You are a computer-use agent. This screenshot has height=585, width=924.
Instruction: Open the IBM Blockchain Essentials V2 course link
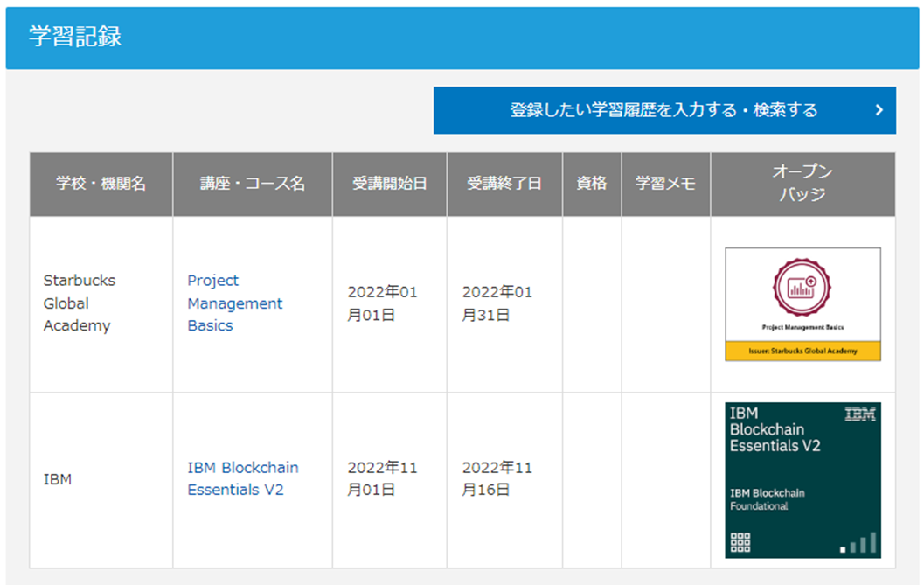pos(243,478)
